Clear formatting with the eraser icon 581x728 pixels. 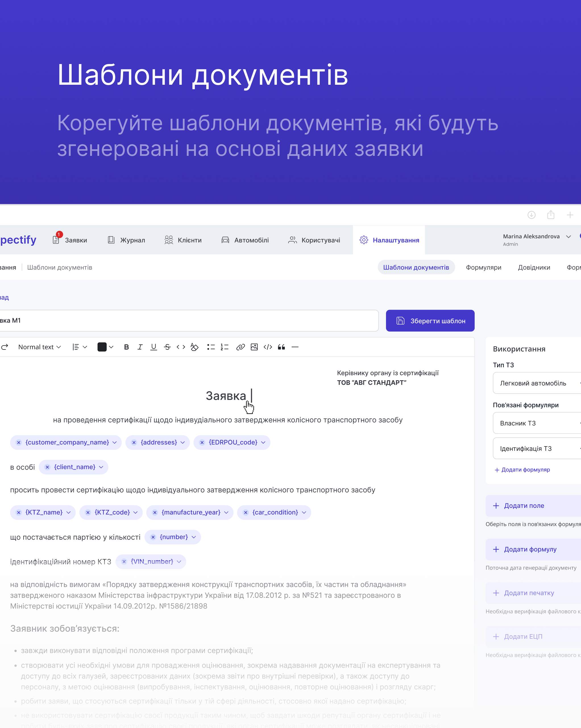[194, 347]
